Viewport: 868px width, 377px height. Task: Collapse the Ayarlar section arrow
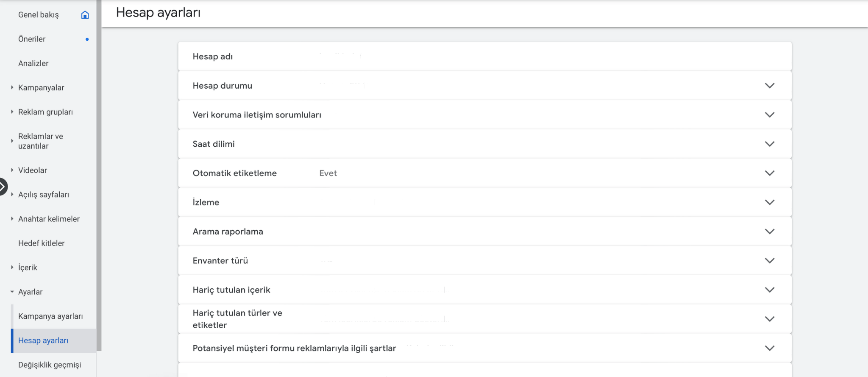click(x=12, y=292)
